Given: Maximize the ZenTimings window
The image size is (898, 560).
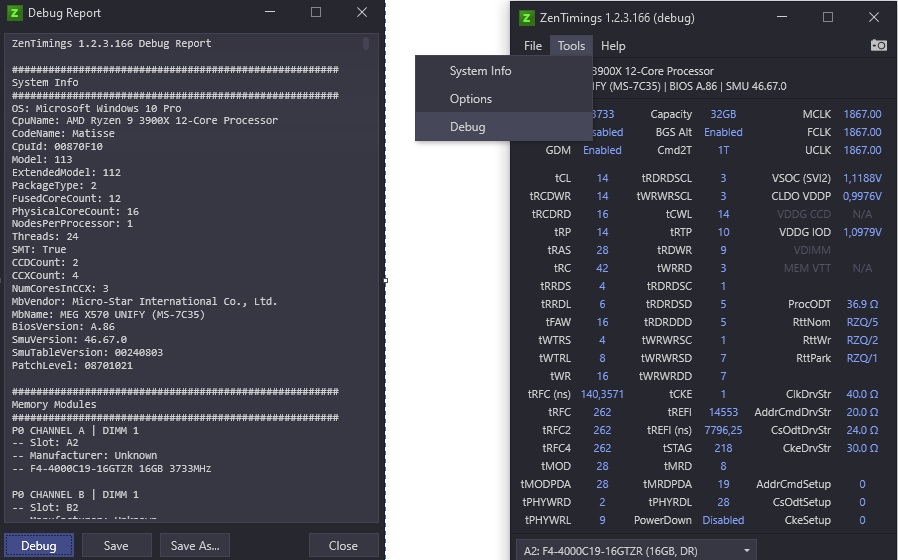Looking at the screenshot, I should tap(828, 17).
